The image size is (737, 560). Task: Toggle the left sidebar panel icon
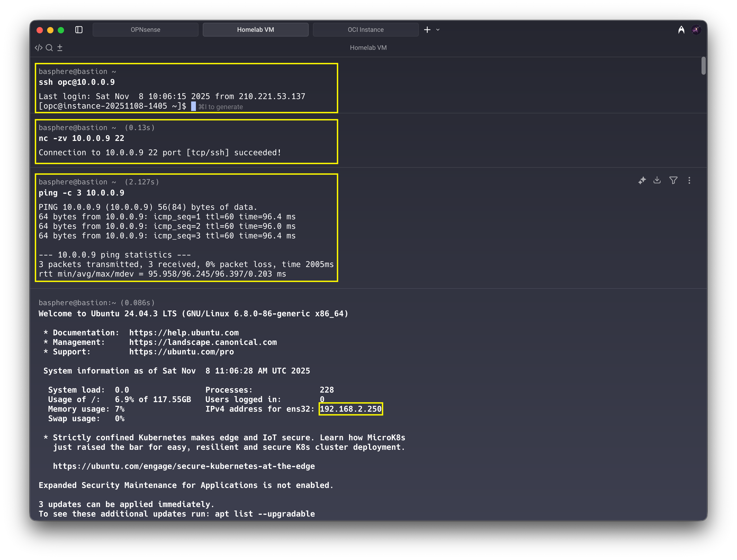point(79,30)
